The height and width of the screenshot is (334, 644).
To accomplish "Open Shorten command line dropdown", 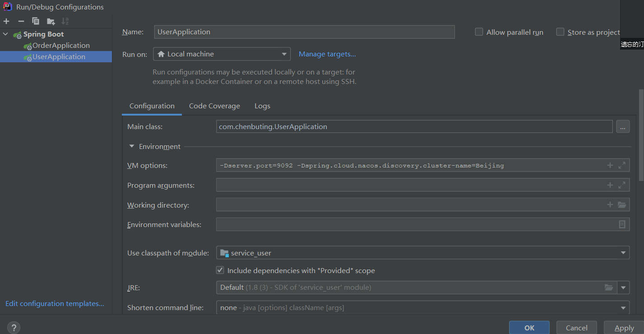I will pos(423,308).
